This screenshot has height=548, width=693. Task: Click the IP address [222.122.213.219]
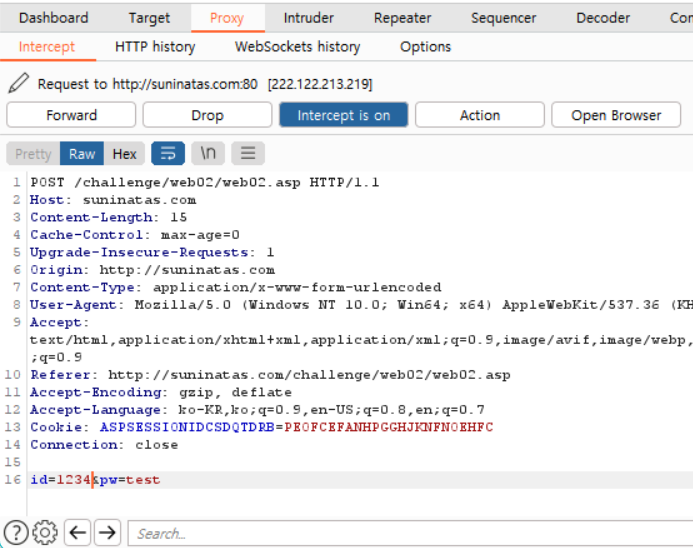[320, 84]
